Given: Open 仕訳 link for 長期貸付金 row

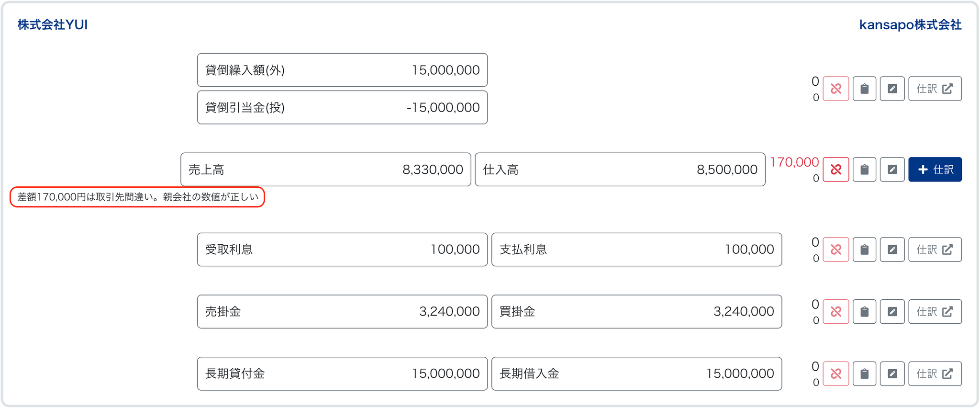Looking at the screenshot, I should click(935, 374).
